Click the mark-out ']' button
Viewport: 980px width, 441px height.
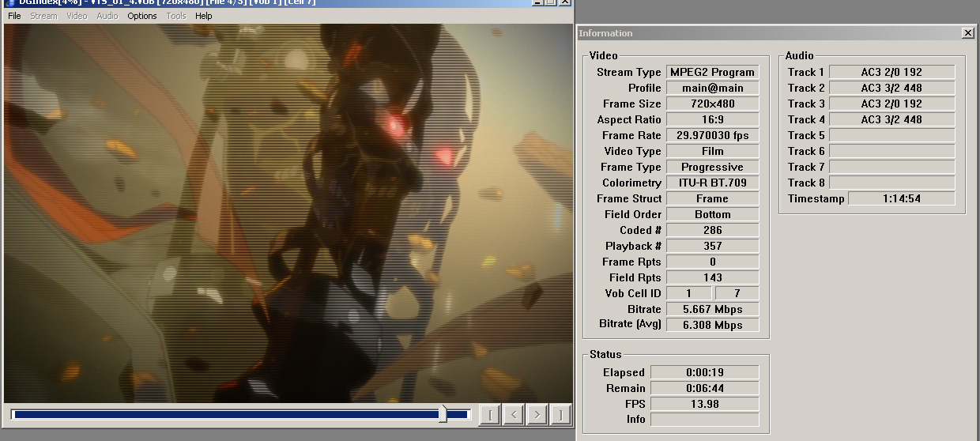tap(560, 414)
